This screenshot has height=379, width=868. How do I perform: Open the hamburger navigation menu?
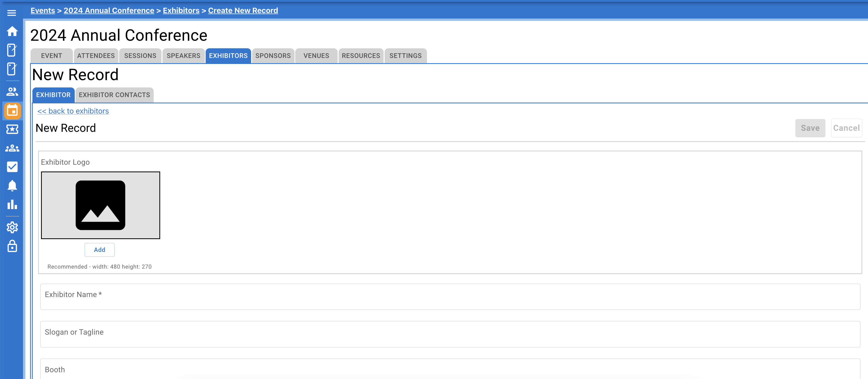tap(12, 13)
